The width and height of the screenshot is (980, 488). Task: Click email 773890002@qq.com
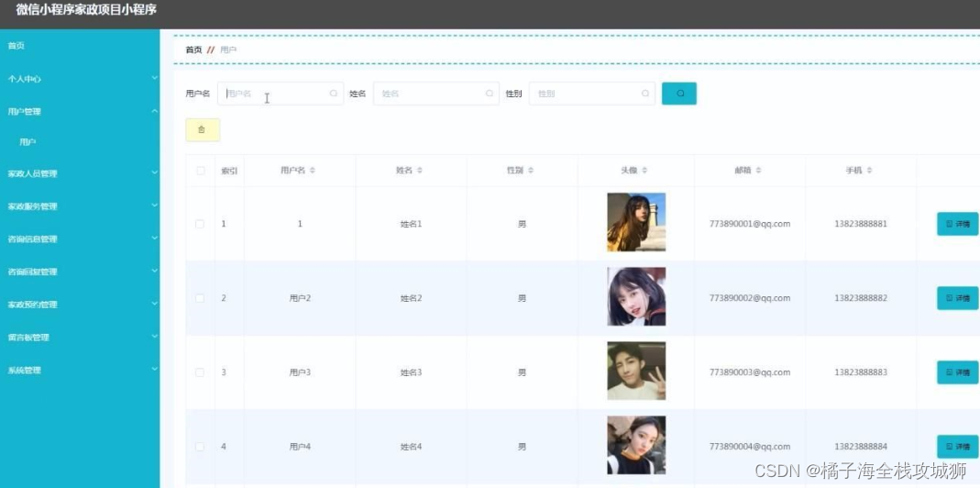(750, 298)
